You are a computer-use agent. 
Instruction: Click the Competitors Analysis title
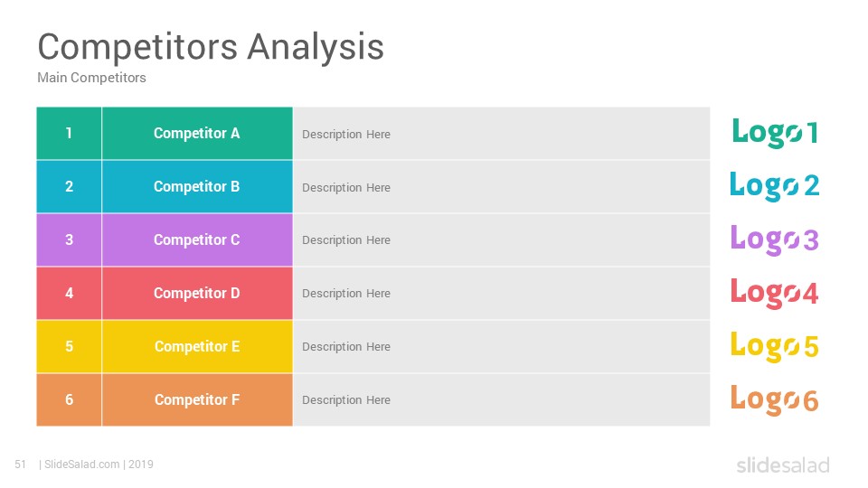point(211,46)
